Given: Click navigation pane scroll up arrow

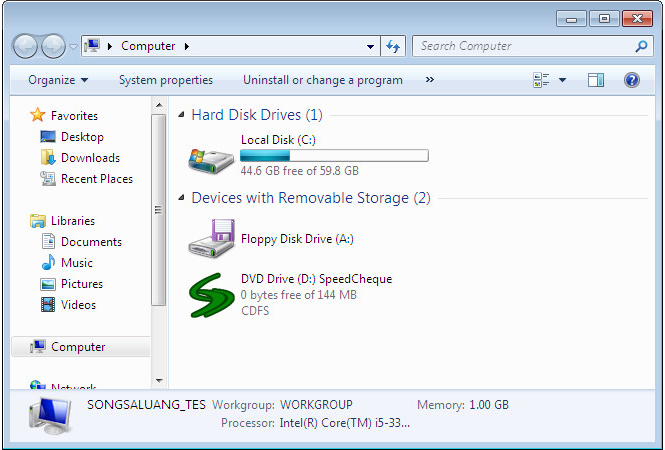Looking at the screenshot, I should click(x=159, y=105).
